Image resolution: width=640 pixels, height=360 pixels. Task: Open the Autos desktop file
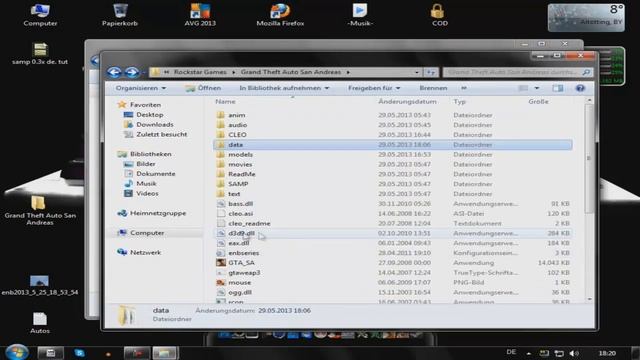[40, 323]
